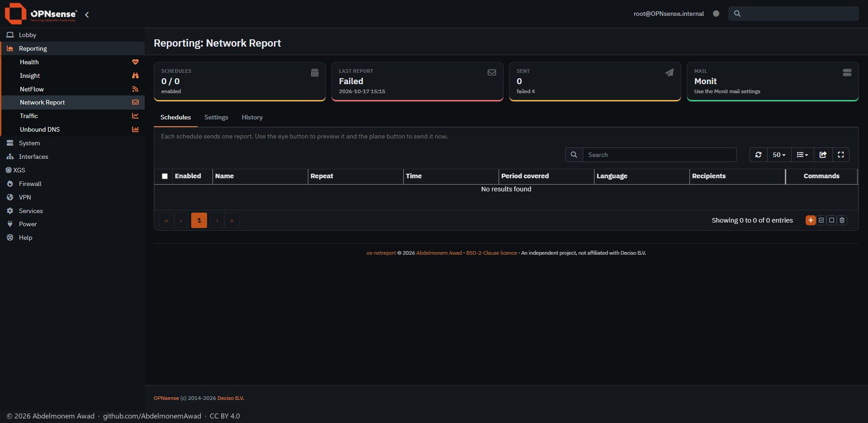
Task: Open the Lobby menu item
Action: [72, 35]
